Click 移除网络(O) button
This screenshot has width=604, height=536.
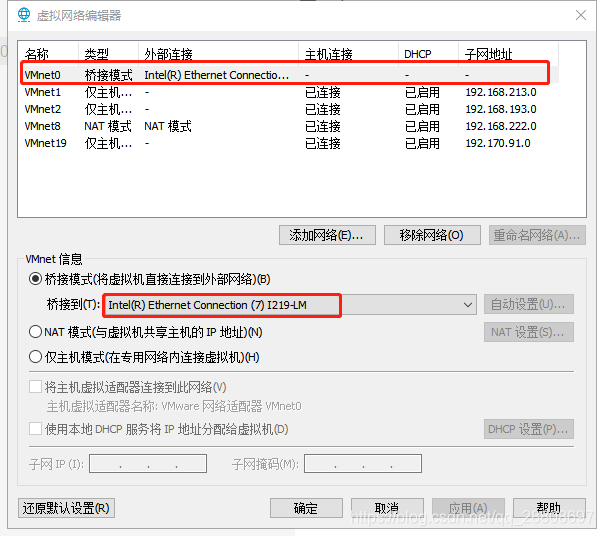pos(432,235)
